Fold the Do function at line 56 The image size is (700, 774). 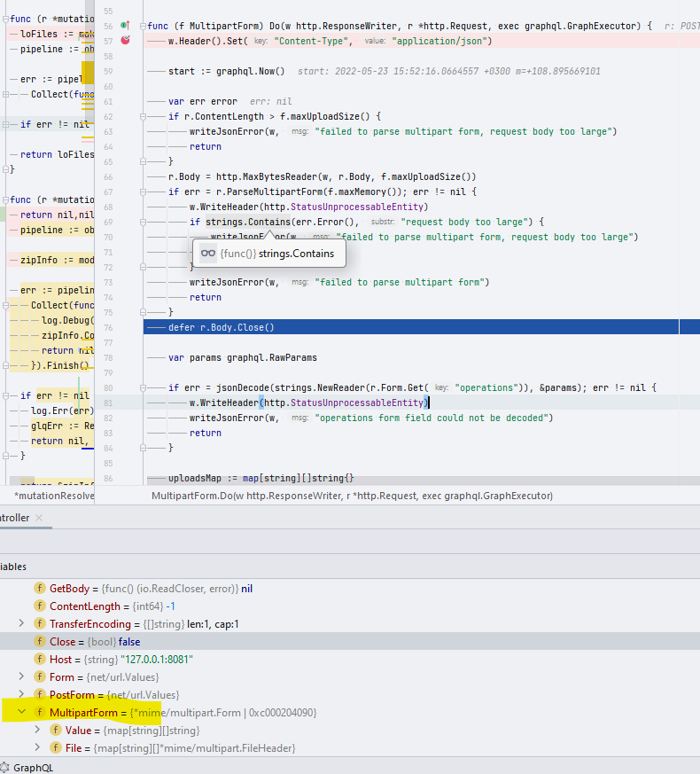click(x=143, y=26)
